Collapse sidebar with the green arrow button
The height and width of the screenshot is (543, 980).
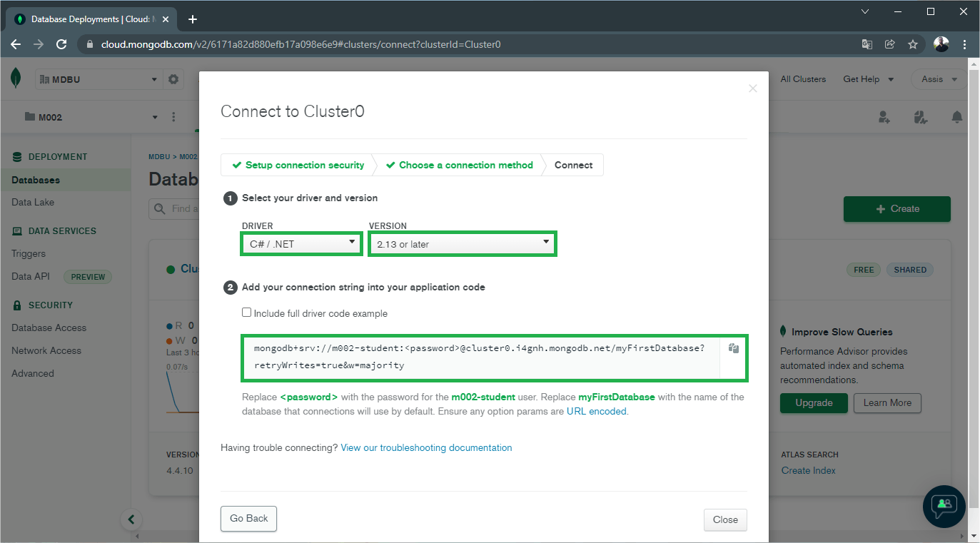[131, 519]
